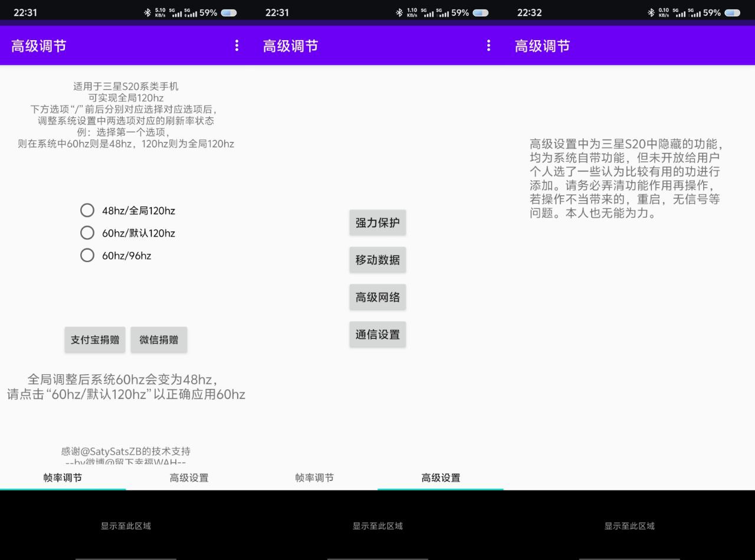Tap the network speed indicator showing KB/s

point(159,12)
